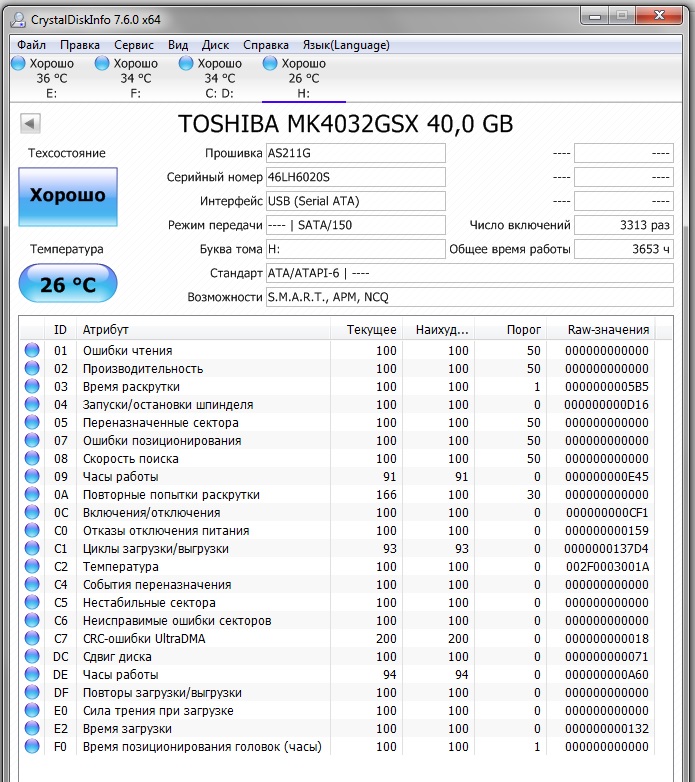Open the Диск menu

tap(215, 45)
